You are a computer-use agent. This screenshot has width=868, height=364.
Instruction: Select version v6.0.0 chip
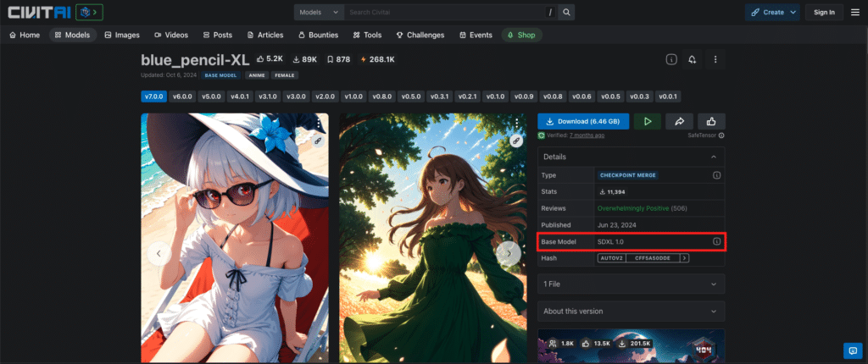point(182,97)
